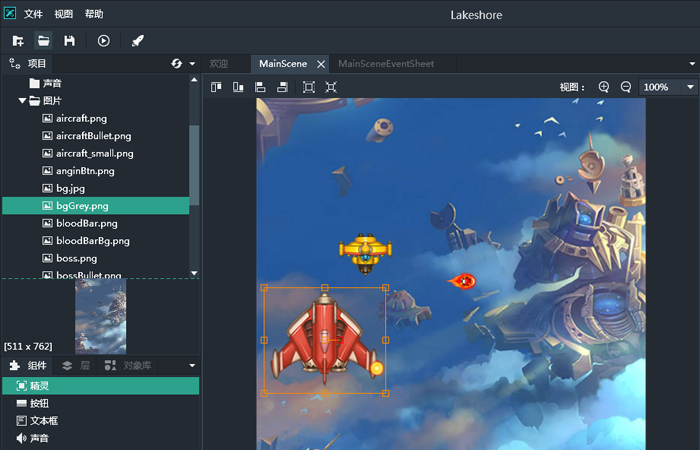Image resolution: width=700 pixels, height=450 pixels.
Task: Click the align right toolbar icon
Action: pos(282,87)
